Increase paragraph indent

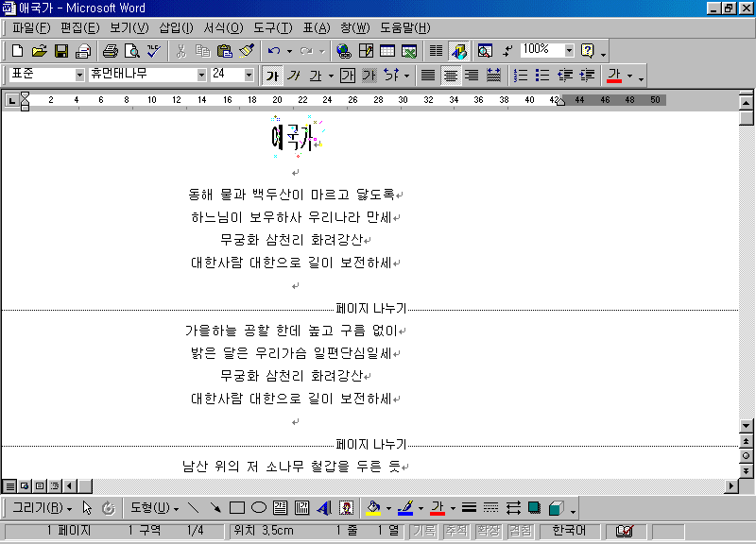coord(586,76)
